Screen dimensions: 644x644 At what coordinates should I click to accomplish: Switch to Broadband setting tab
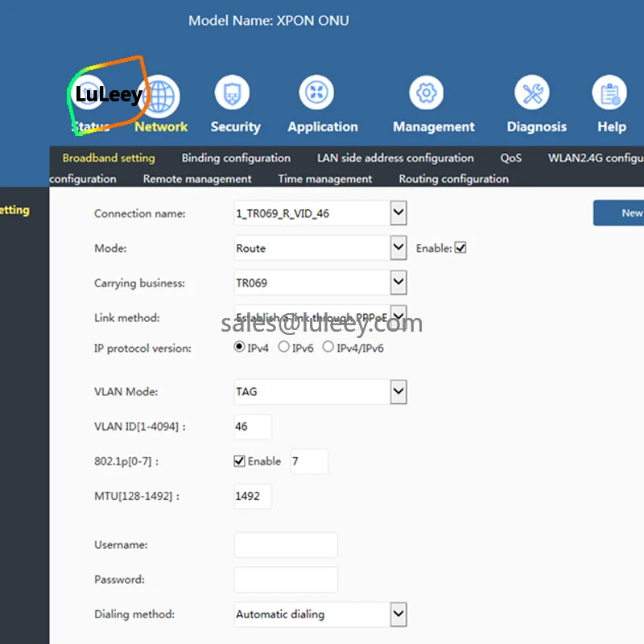pyautogui.click(x=109, y=158)
